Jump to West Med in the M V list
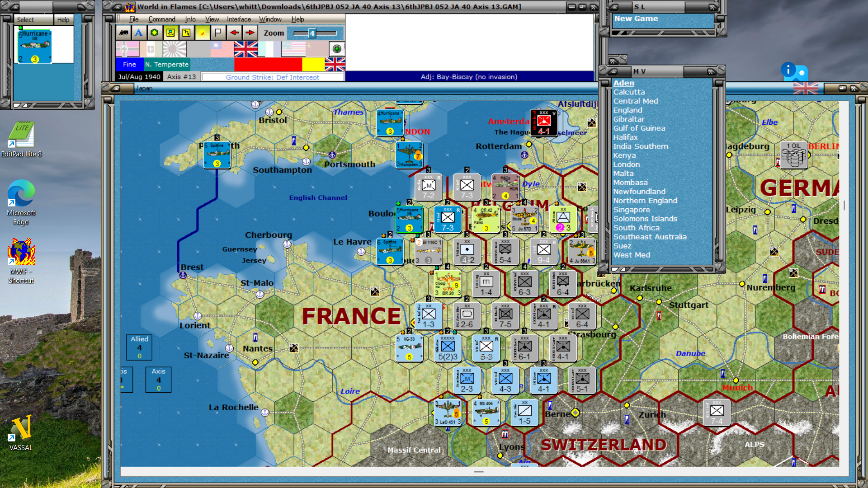 [632, 255]
